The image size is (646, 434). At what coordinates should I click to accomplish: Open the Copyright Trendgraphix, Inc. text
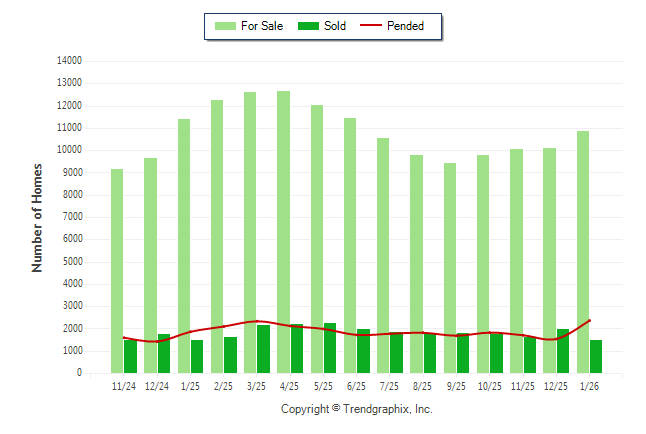click(356, 409)
